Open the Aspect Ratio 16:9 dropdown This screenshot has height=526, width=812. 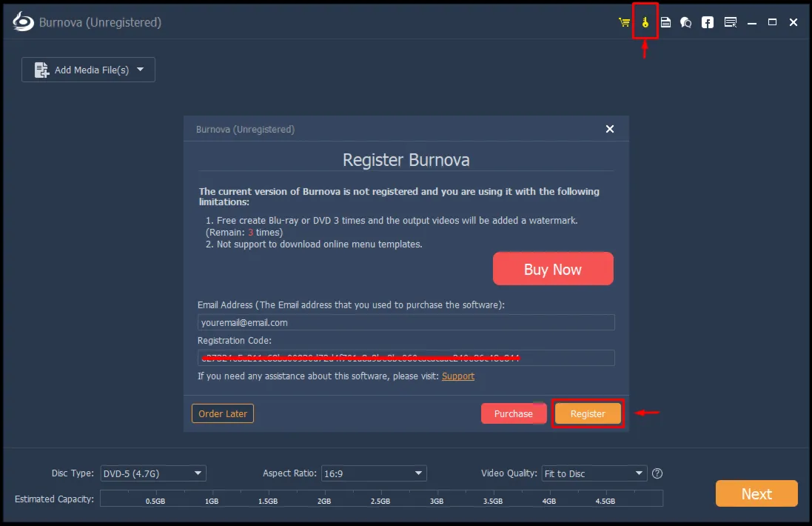coord(374,473)
